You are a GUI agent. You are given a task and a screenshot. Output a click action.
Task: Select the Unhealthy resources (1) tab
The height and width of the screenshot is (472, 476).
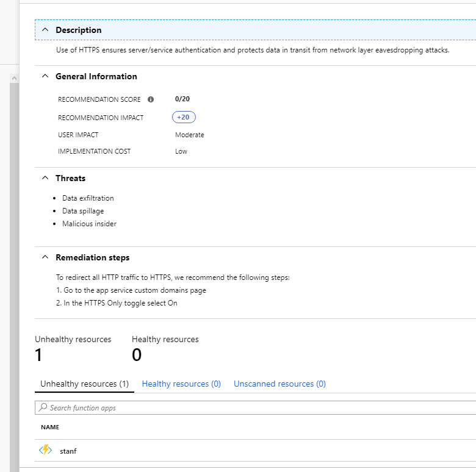point(84,384)
